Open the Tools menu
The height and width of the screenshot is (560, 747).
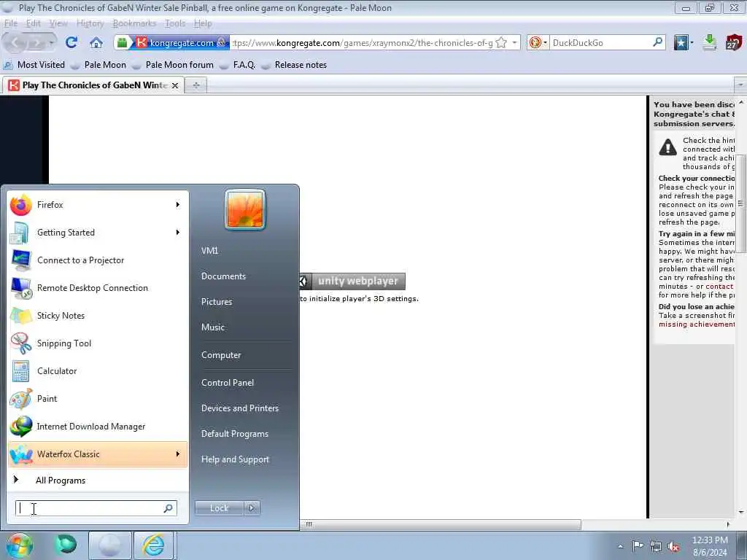(x=175, y=23)
